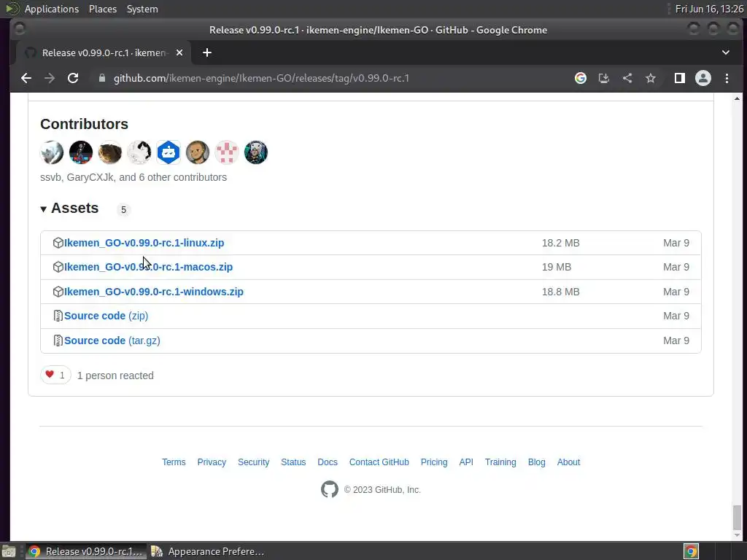Viewport: 747px width, 560px height.
Task: Open first contributor avatar
Action: (x=52, y=152)
